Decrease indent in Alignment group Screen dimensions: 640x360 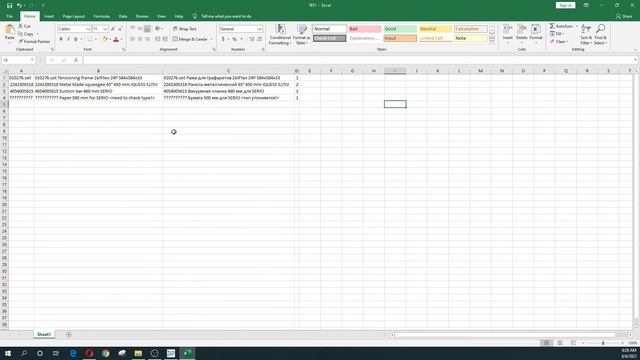[158, 39]
